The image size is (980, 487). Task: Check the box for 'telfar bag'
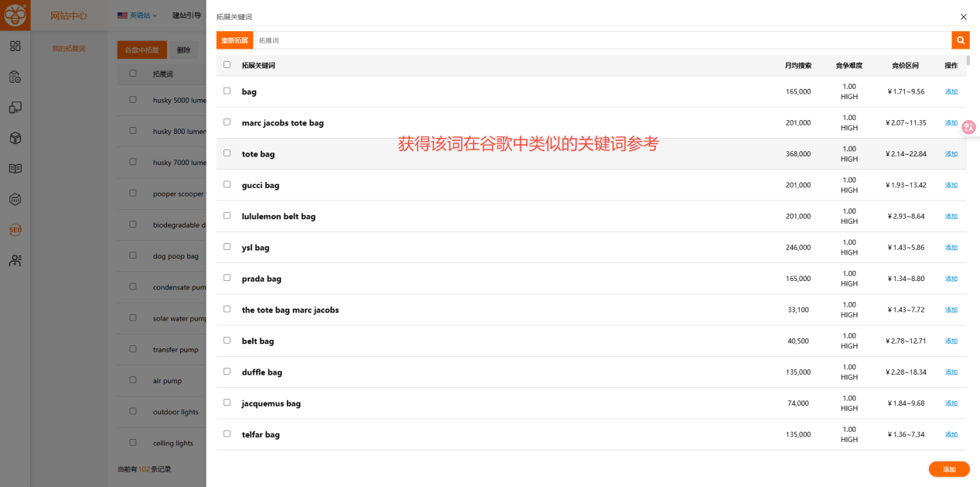pyautogui.click(x=227, y=434)
